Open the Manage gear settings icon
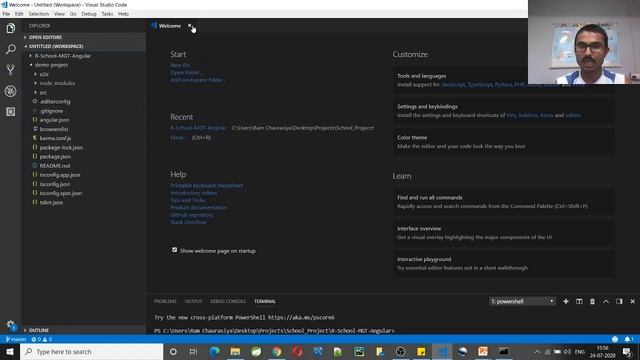Image resolution: width=640 pixels, height=360 pixels. (11, 325)
